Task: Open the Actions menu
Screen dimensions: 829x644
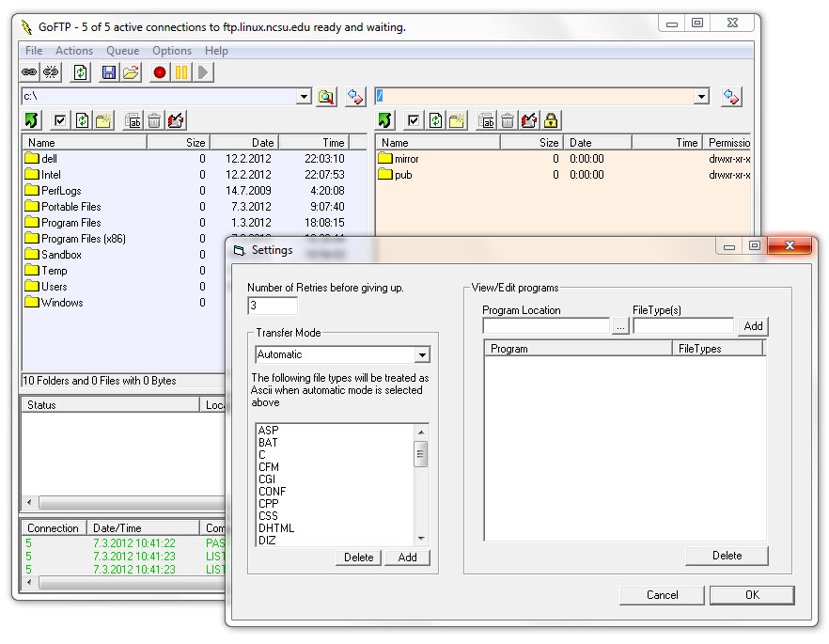Action: 74,51
